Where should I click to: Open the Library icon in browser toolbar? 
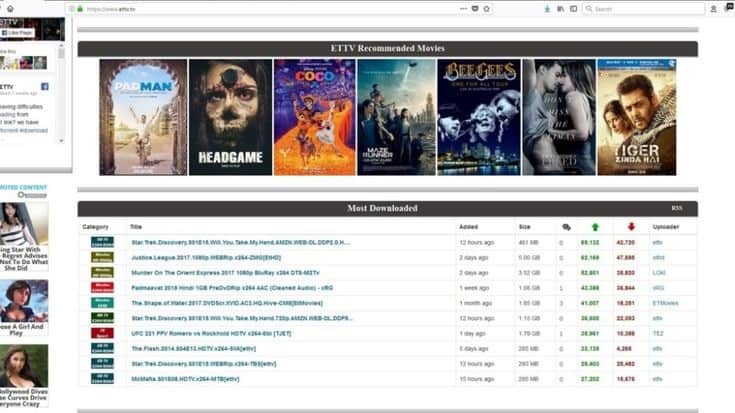pos(560,9)
